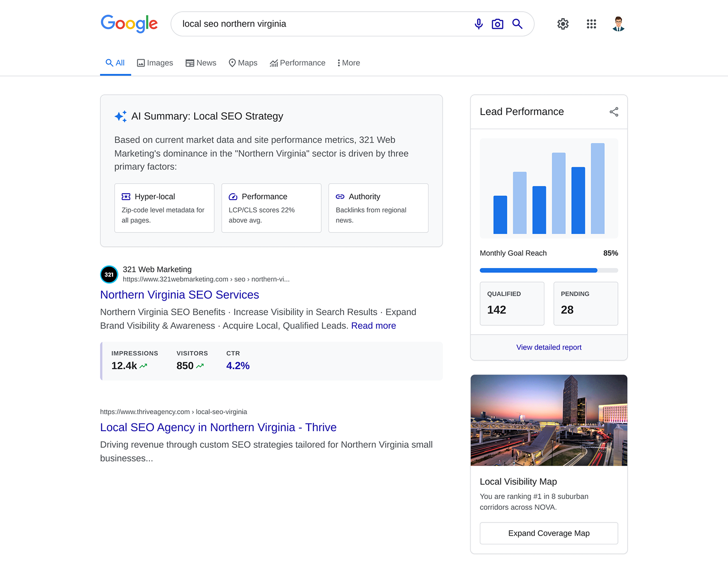Click the AI Summary sparkle icon
This screenshot has width=728, height=572.
click(120, 117)
